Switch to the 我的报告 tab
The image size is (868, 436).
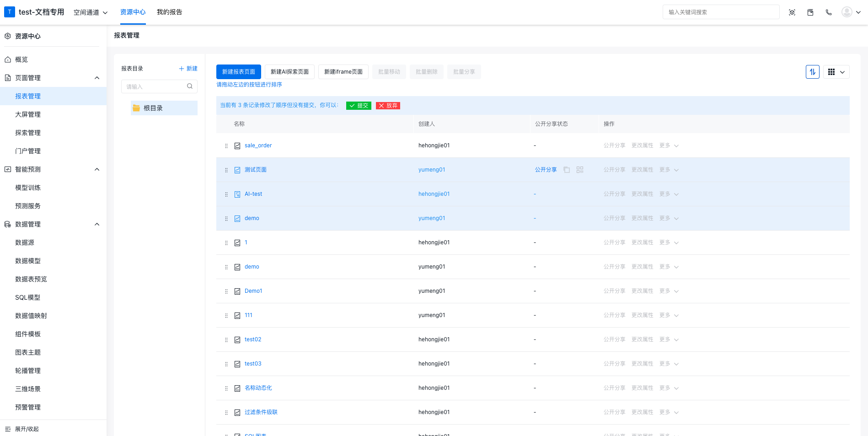point(170,12)
